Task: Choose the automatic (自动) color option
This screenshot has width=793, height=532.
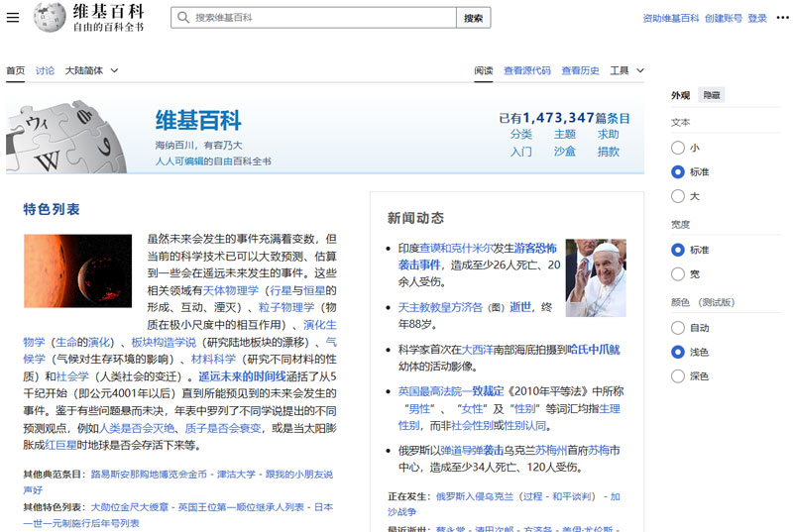Action: pos(678,327)
